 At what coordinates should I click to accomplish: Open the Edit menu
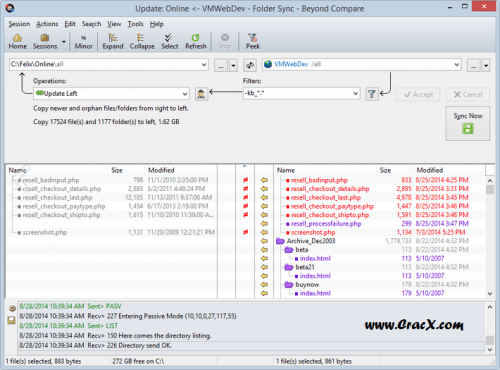70,24
